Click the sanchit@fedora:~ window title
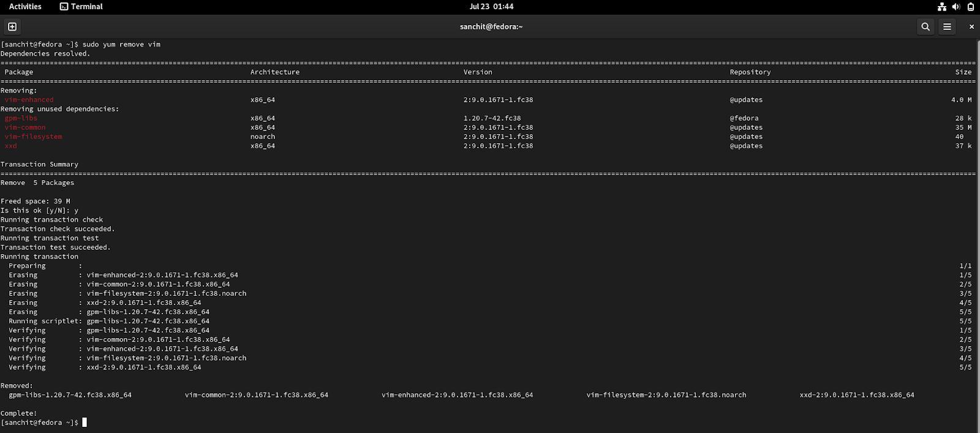The height and width of the screenshot is (433, 980). [491, 26]
